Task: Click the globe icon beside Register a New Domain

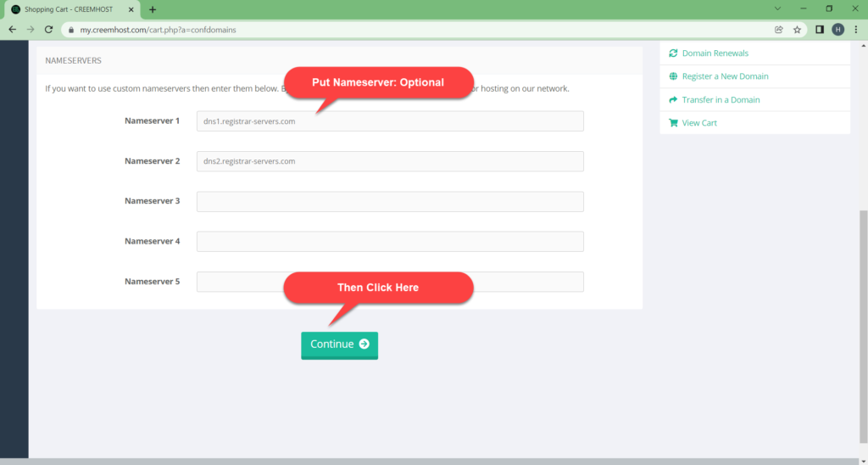Action: (673, 76)
